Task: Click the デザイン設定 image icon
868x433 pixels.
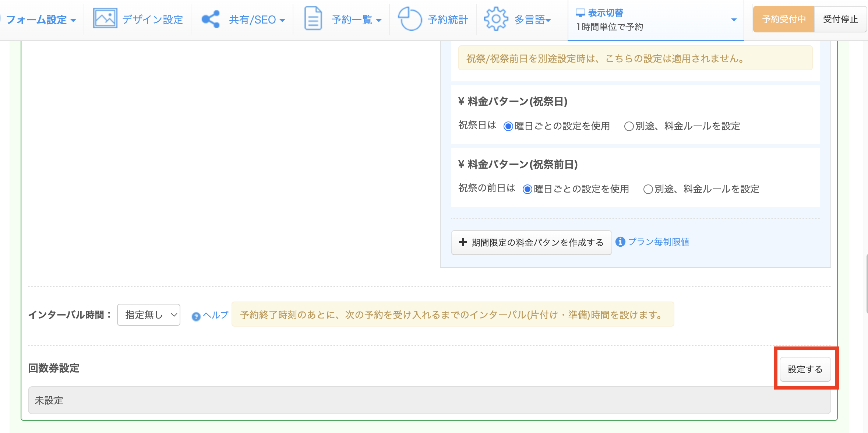Action: pyautogui.click(x=105, y=18)
